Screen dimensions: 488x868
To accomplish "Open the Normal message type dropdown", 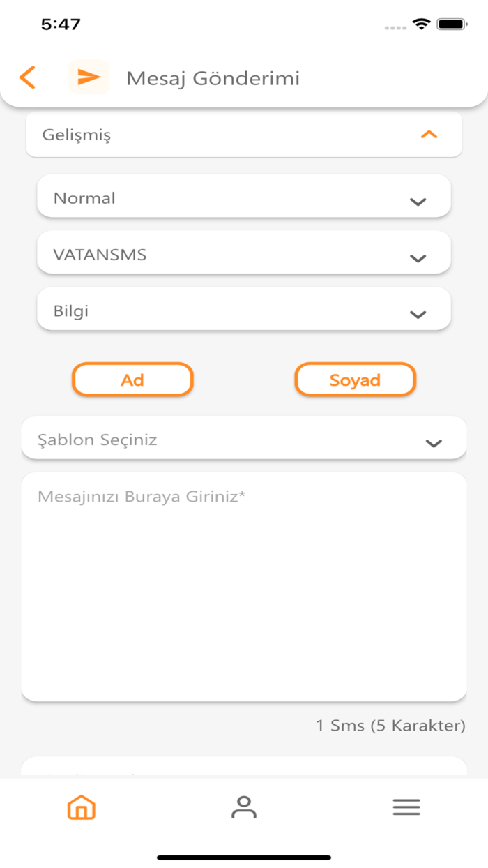I will [x=243, y=197].
